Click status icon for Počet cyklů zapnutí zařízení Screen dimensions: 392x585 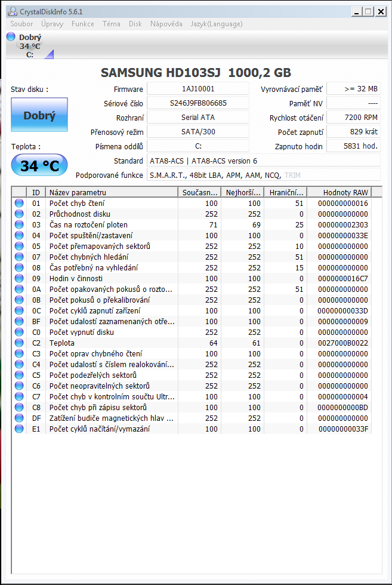[19, 311]
